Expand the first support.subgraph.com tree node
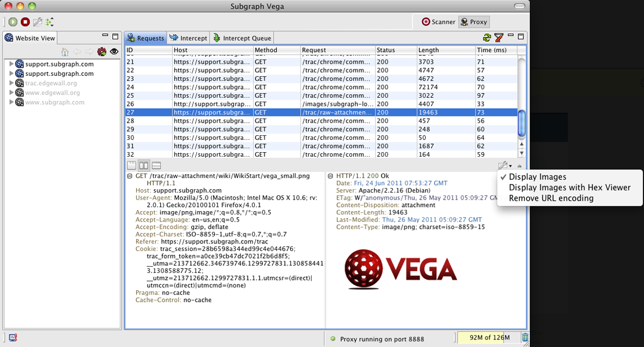The image size is (644, 347). 11,64
